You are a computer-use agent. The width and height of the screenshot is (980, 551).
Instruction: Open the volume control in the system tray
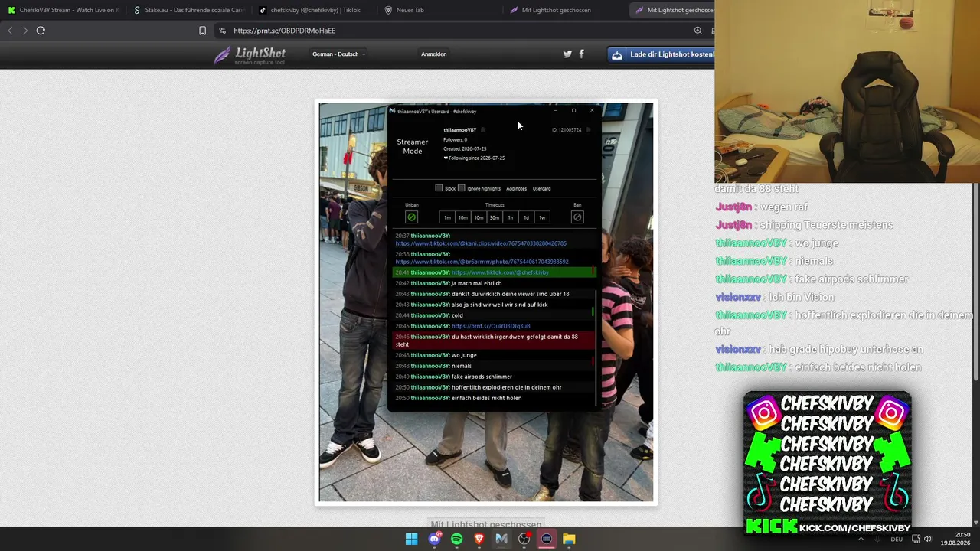(x=927, y=539)
